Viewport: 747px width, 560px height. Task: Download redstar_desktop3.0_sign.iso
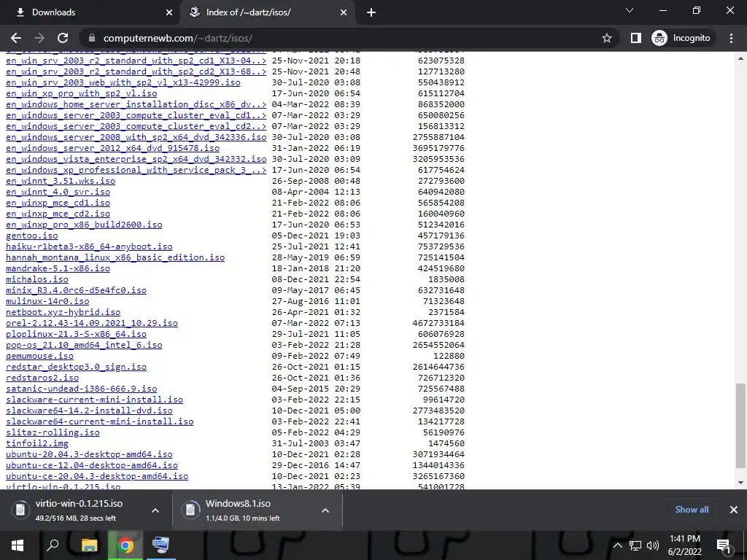76,367
